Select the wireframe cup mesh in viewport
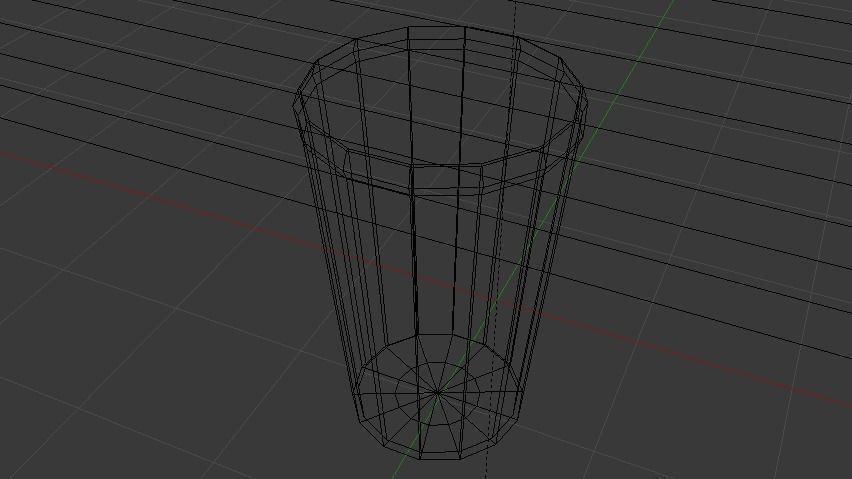Image resolution: width=852 pixels, height=479 pixels. [441, 242]
